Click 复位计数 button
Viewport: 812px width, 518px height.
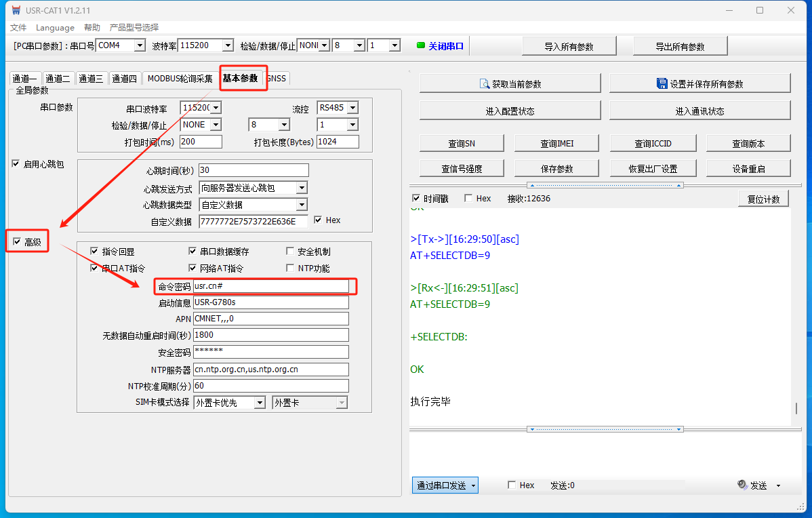pyautogui.click(x=763, y=199)
